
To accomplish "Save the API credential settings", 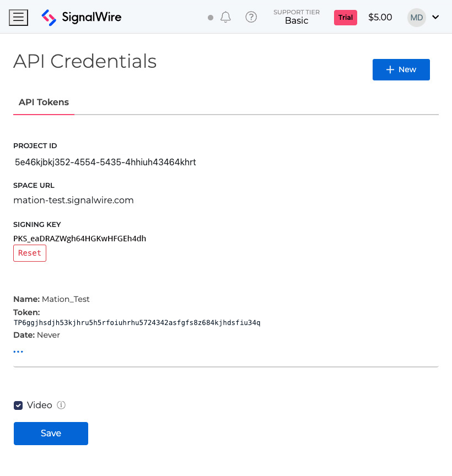I will [51, 433].
